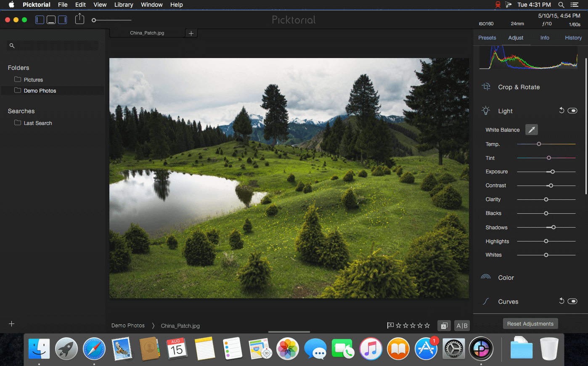Viewport: 588px width, 366px height.
Task: Switch to the Adjust tab
Action: click(516, 38)
